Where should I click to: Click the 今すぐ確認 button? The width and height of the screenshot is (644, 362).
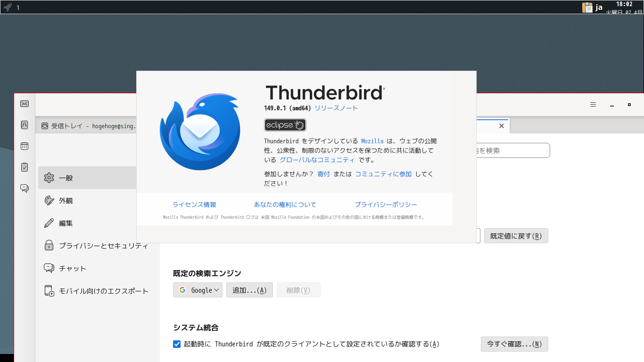pyautogui.click(x=514, y=344)
